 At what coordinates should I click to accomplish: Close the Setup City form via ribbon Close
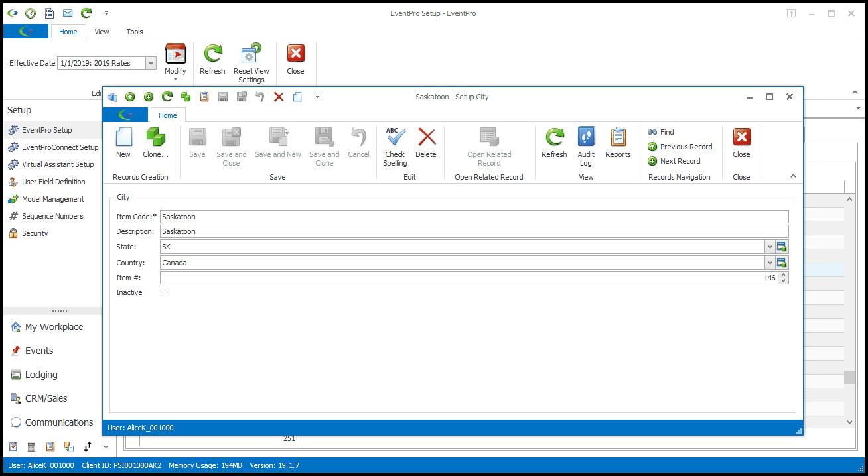click(x=741, y=143)
